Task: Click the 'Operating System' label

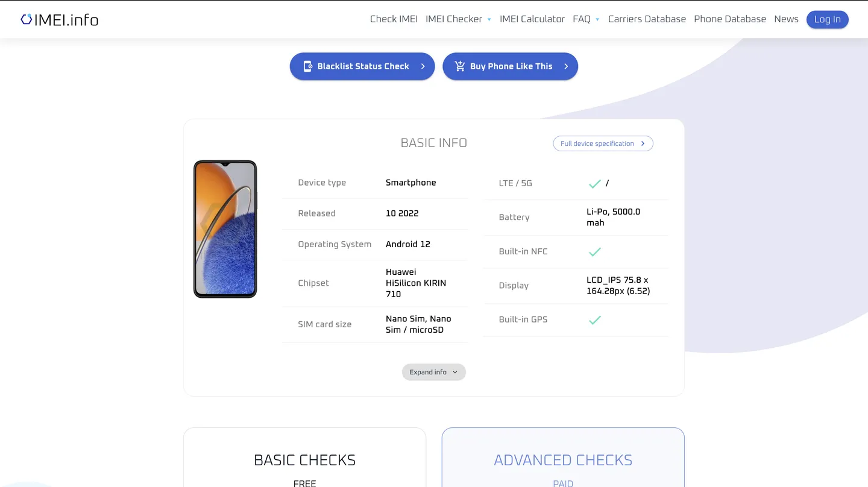Action: tap(335, 244)
